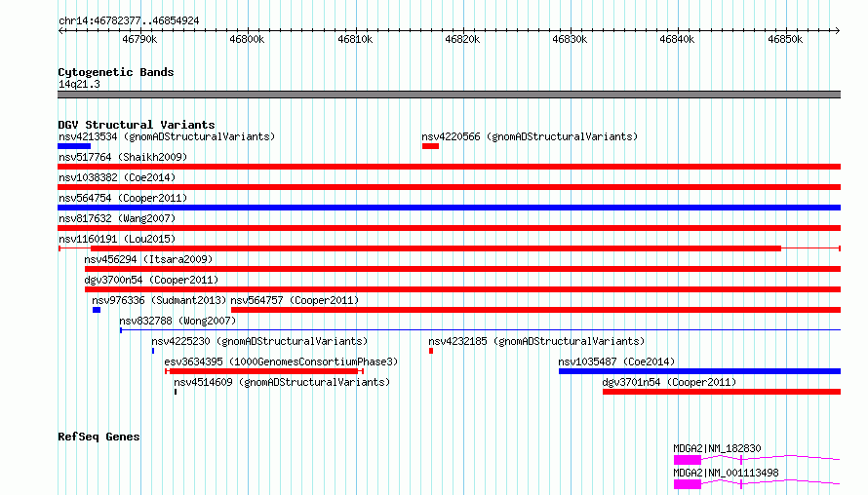Open the MDGA2|NM_001113498 gene label
Screen dimensions: 868x495
coord(726,473)
